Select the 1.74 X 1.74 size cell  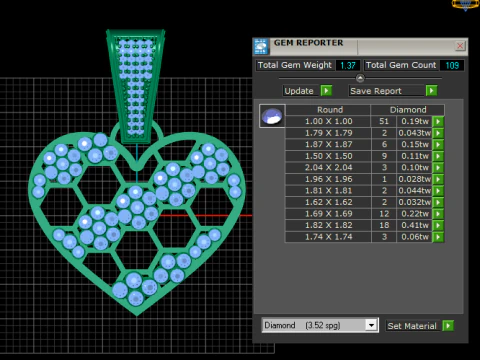328,237
